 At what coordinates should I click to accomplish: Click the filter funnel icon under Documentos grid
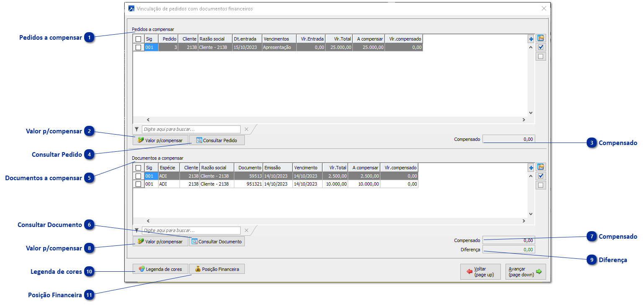point(136,230)
